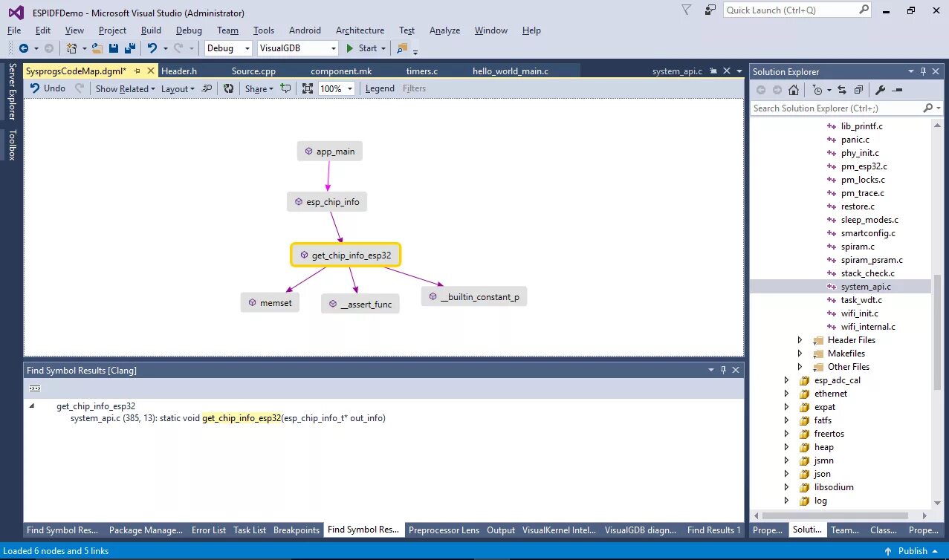The image size is (949, 560).
Task: Open the document tabs overflow dropdown arrow
Action: pos(739,71)
